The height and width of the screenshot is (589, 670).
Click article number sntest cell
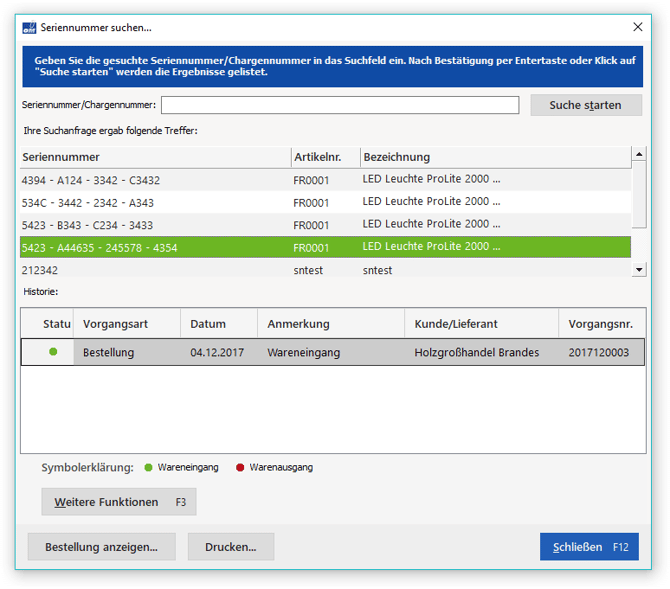pyautogui.click(x=308, y=270)
